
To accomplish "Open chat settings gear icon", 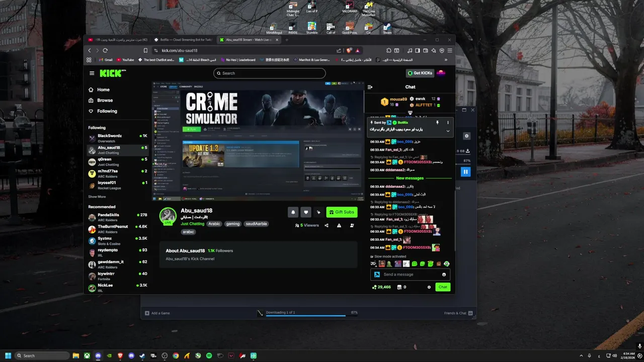I will 429,287.
